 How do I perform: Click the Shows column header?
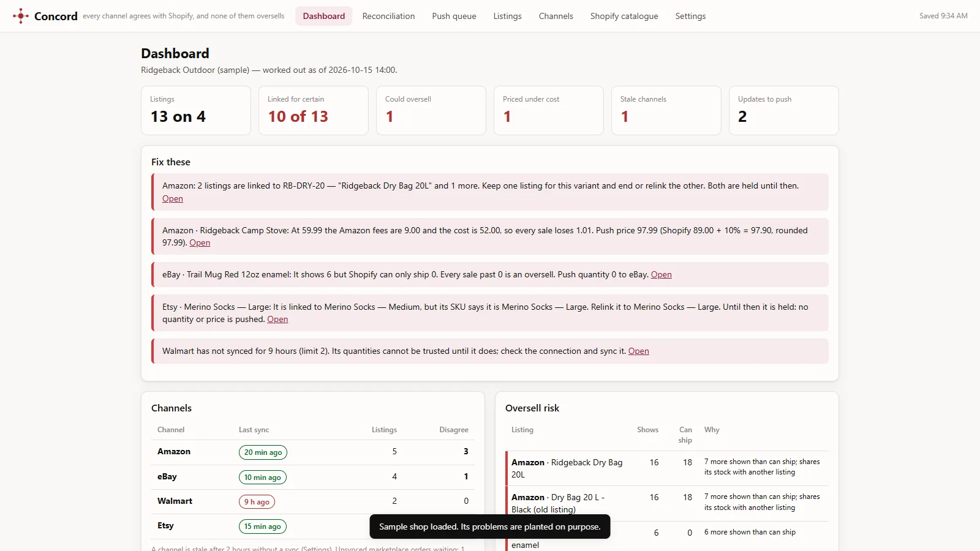(x=647, y=430)
